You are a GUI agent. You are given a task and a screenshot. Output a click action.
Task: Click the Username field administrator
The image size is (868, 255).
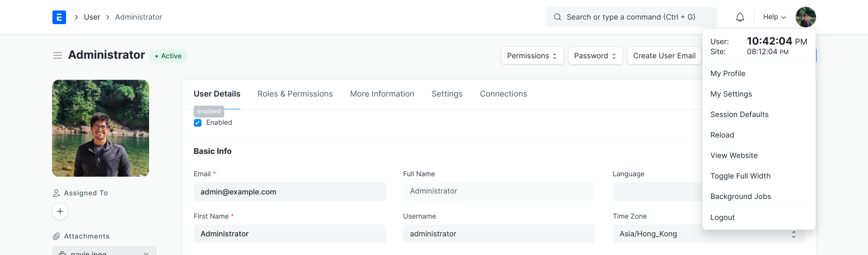click(499, 234)
